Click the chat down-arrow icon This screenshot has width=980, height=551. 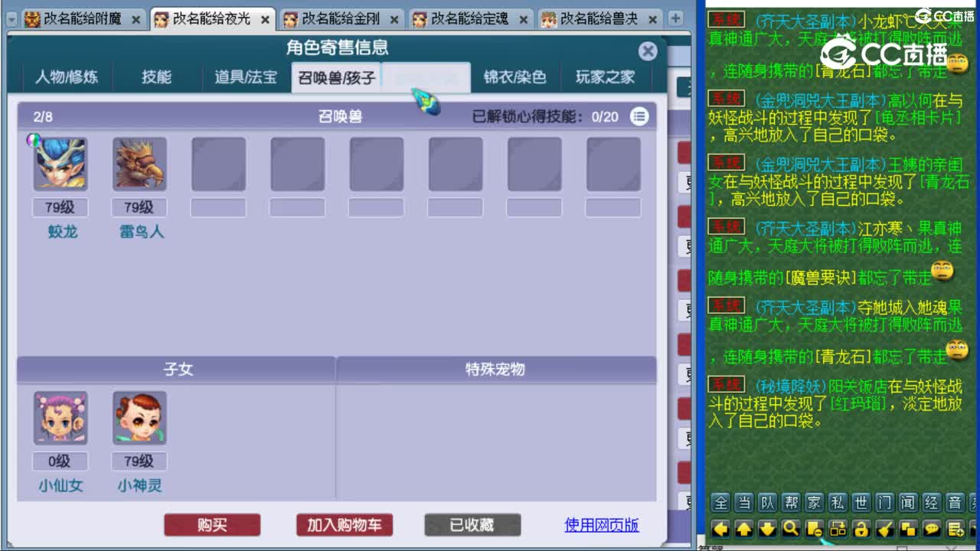click(767, 528)
